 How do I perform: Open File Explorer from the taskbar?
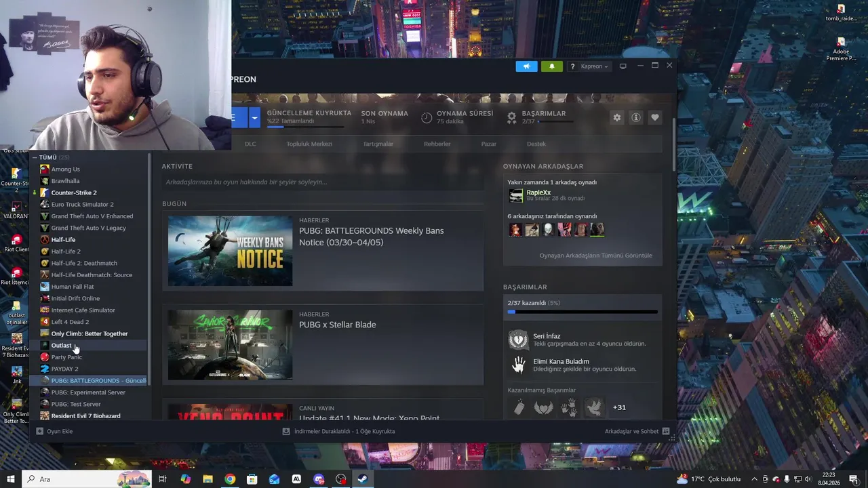click(x=208, y=479)
